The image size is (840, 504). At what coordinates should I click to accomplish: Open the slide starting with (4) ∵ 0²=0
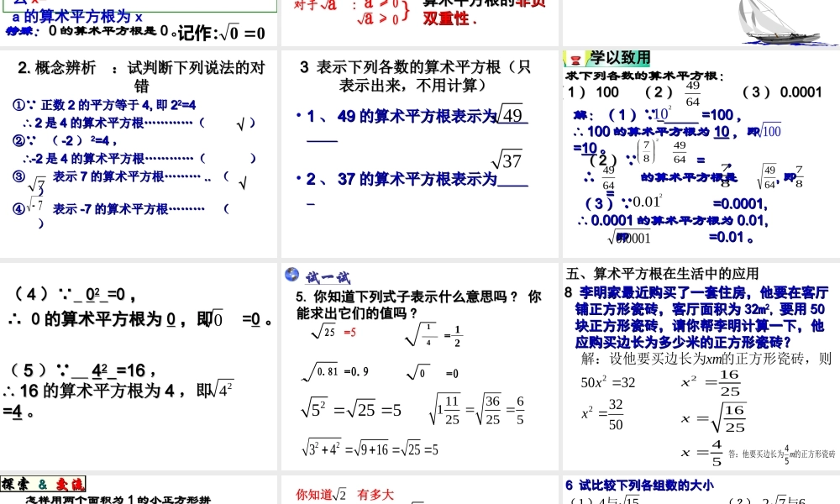point(139,366)
